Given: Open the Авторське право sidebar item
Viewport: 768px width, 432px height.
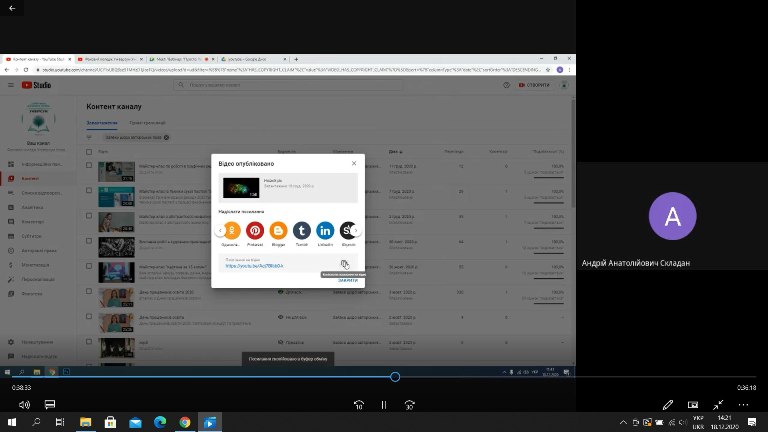Looking at the screenshot, I should tap(38, 250).
